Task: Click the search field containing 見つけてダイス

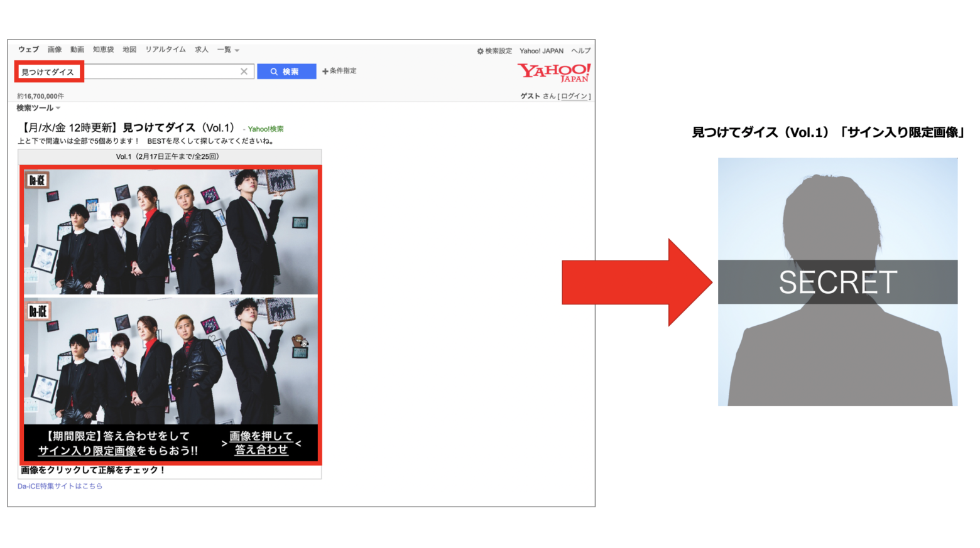Action: tap(135, 72)
